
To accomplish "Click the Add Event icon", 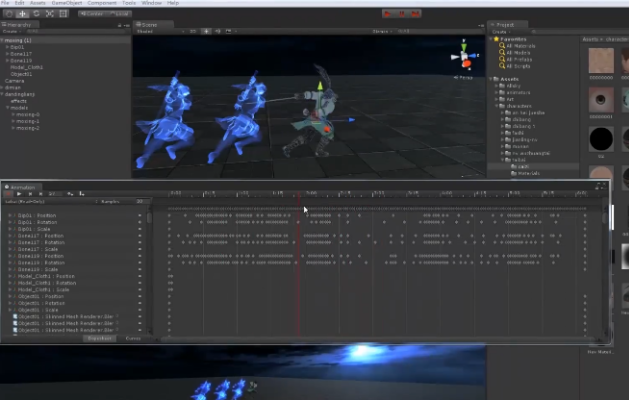I will (81, 194).
